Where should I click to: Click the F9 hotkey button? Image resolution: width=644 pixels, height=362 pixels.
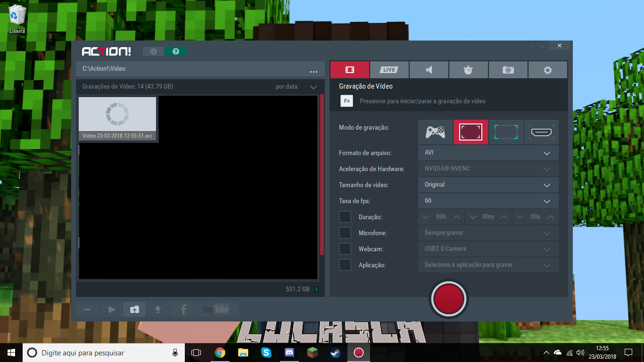(x=347, y=101)
